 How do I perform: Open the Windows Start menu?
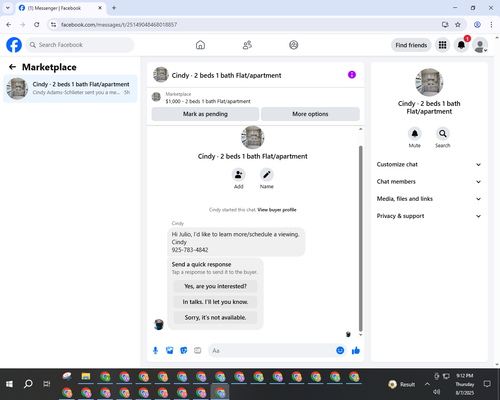click(9, 384)
